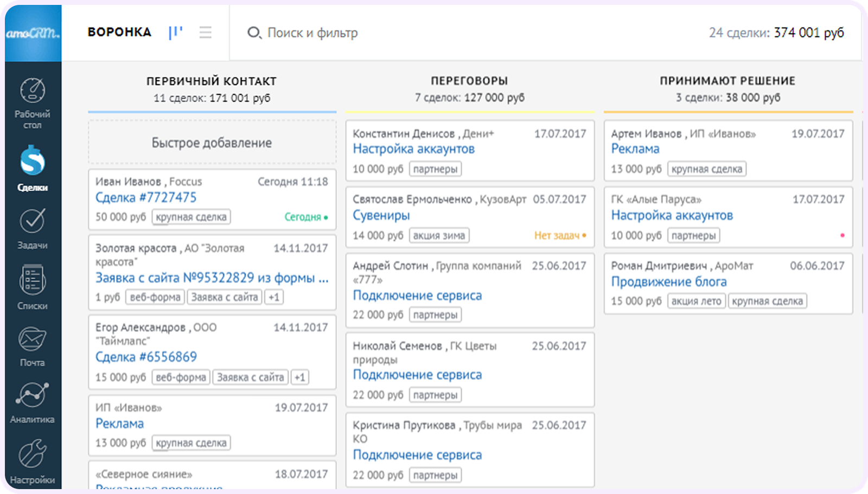Click the amoCRM logo

[33, 34]
